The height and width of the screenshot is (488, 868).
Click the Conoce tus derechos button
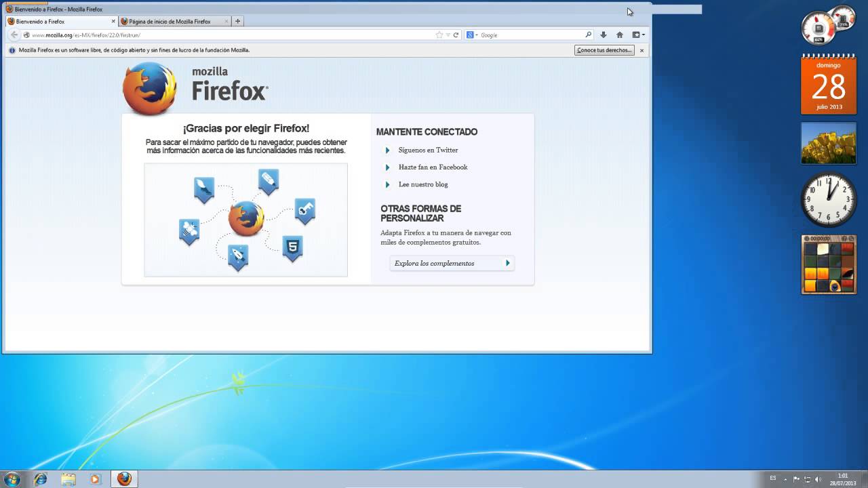pyautogui.click(x=604, y=50)
